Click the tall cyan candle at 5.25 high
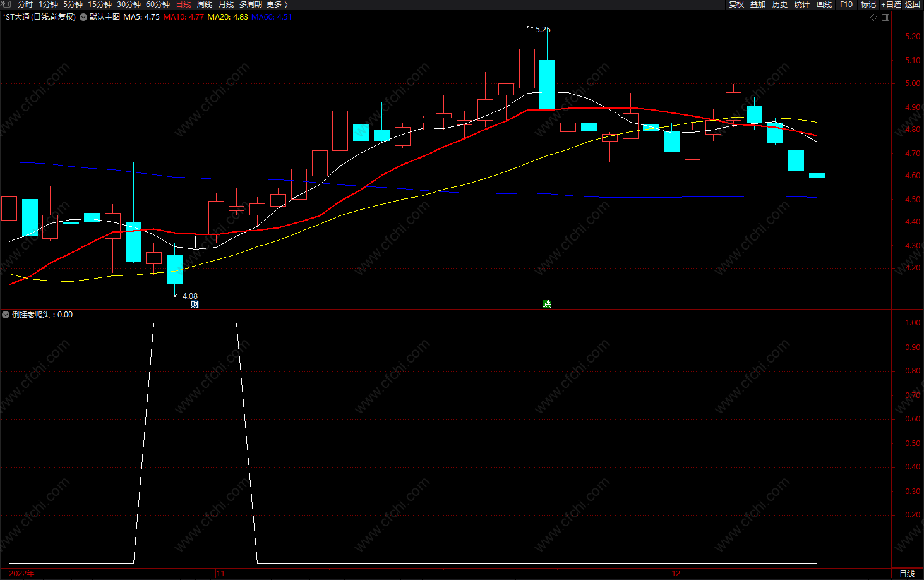924x580 pixels. (x=547, y=85)
